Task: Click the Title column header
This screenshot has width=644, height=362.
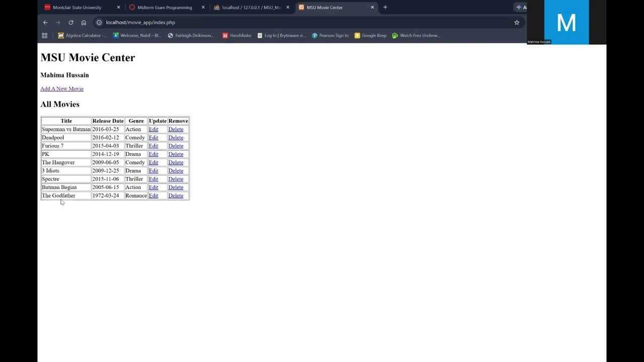Action: click(66, 121)
